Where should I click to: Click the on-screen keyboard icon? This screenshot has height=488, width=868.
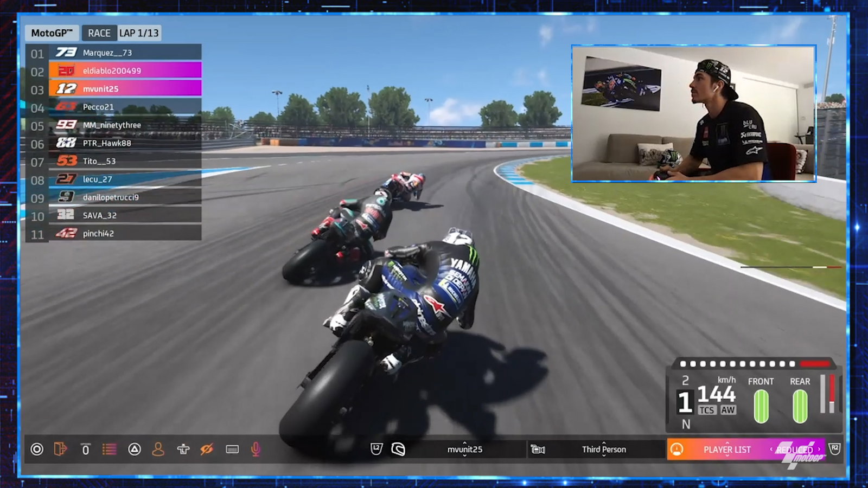232,449
